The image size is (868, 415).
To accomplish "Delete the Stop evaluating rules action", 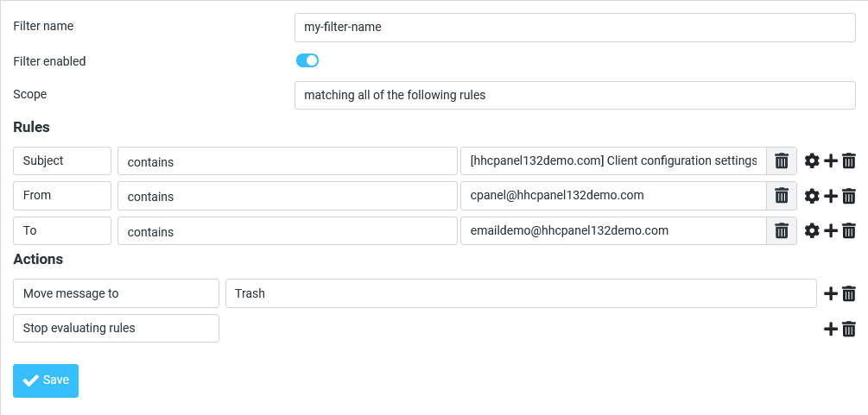I will tap(849, 329).
